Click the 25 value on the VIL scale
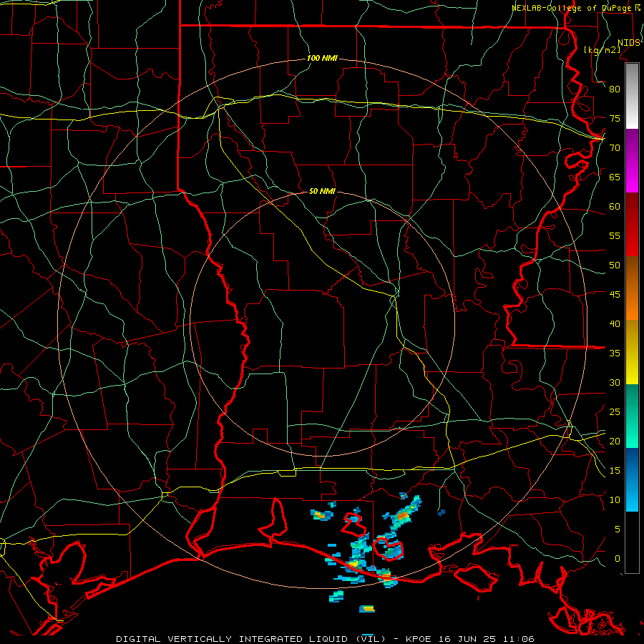The width and height of the screenshot is (644, 644). tap(615, 412)
